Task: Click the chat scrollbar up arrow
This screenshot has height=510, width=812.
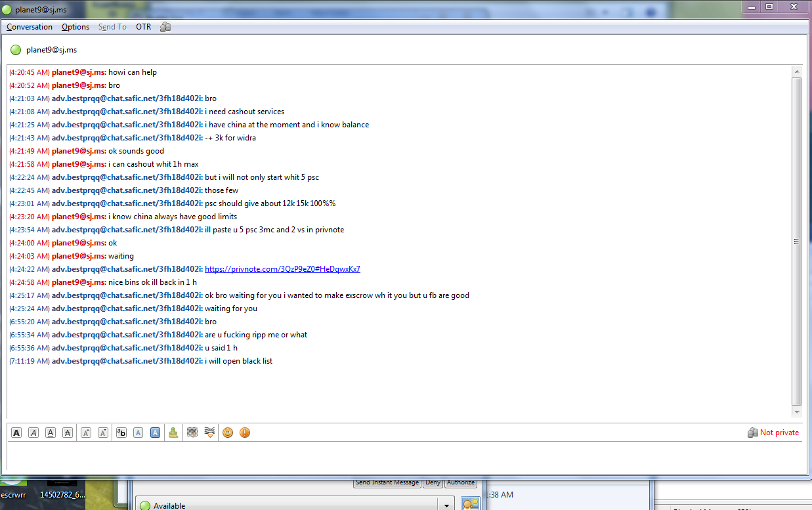Action: [797, 72]
